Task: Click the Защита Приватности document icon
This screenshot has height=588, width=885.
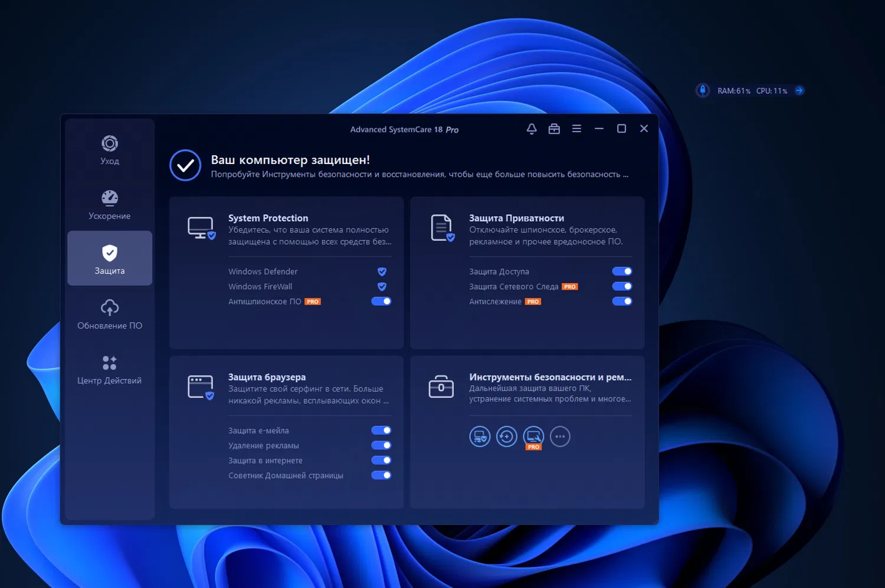Action: [442, 228]
